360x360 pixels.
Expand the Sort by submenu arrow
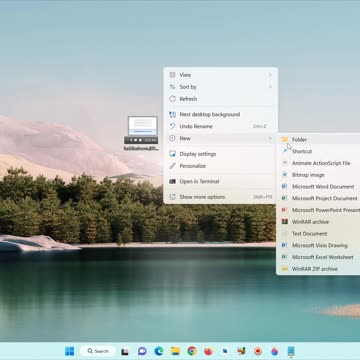click(270, 87)
